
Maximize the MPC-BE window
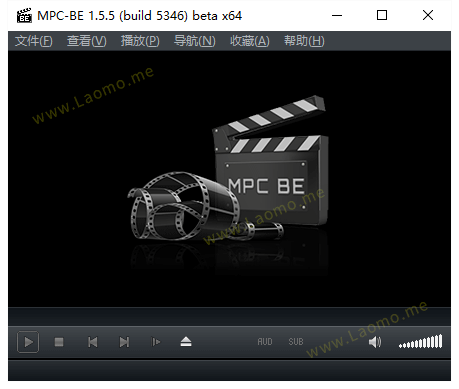click(x=382, y=15)
